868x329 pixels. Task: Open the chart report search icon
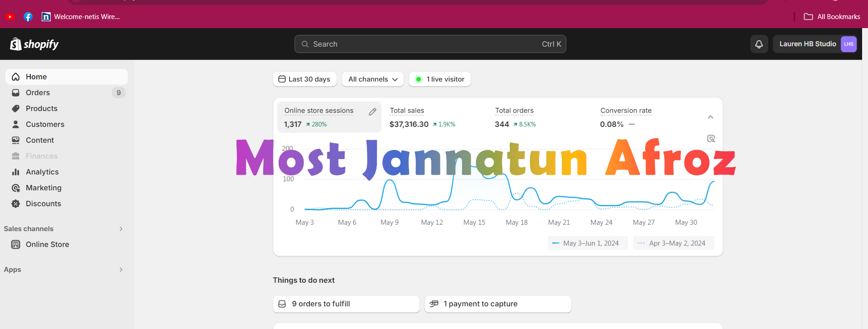[x=711, y=139]
